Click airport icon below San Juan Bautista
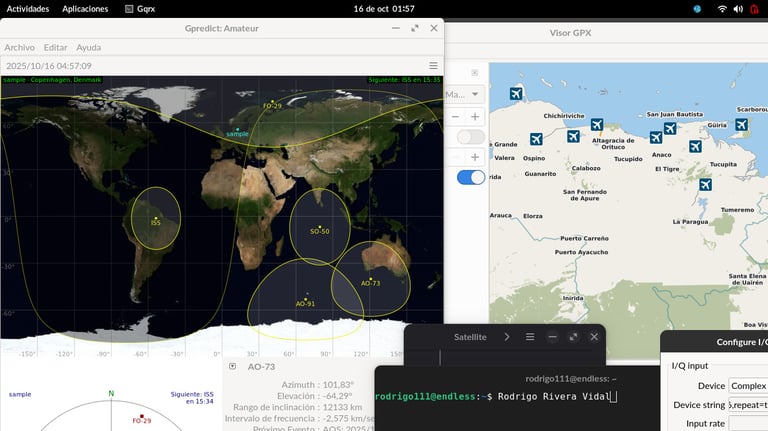The height and width of the screenshot is (431, 768). tap(670, 128)
